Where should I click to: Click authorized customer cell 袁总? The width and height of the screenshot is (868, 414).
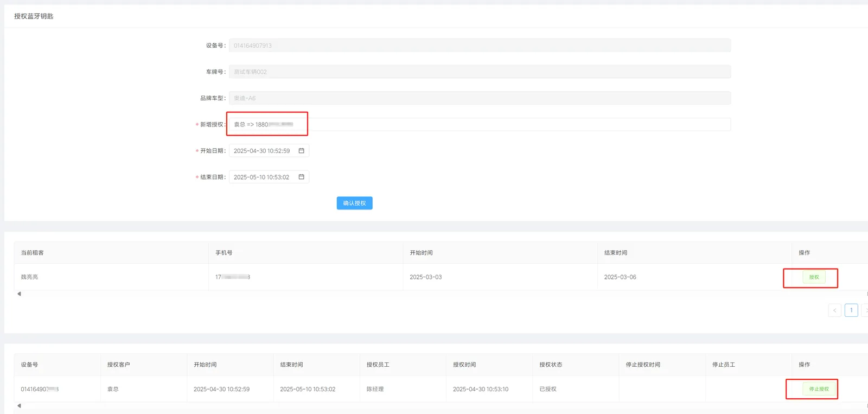(113, 389)
